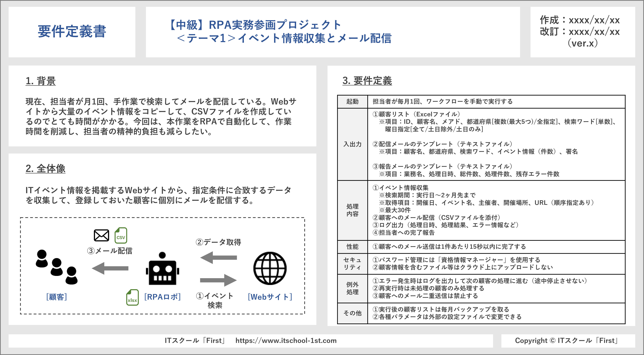Click the ③顧客へのメール二重送信は禁止する line
The image size is (644, 355).
click(x=425, y=296)
